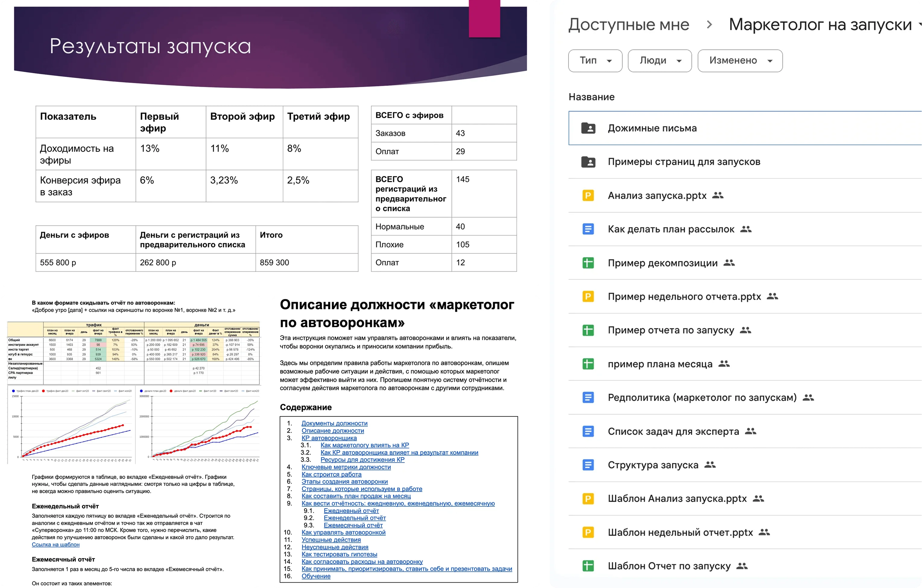Go to Доступные мне breadcrumb

click(x=629, y=24)
